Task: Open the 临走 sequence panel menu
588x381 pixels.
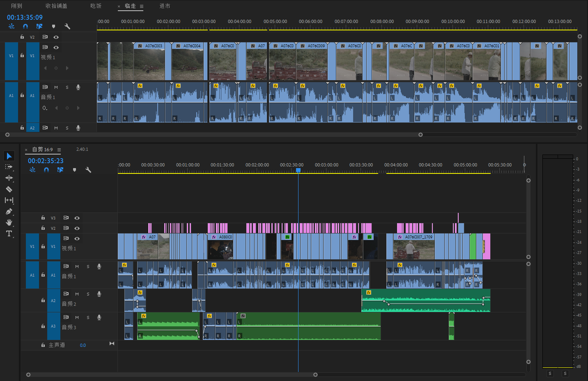Action: [142, 6]
